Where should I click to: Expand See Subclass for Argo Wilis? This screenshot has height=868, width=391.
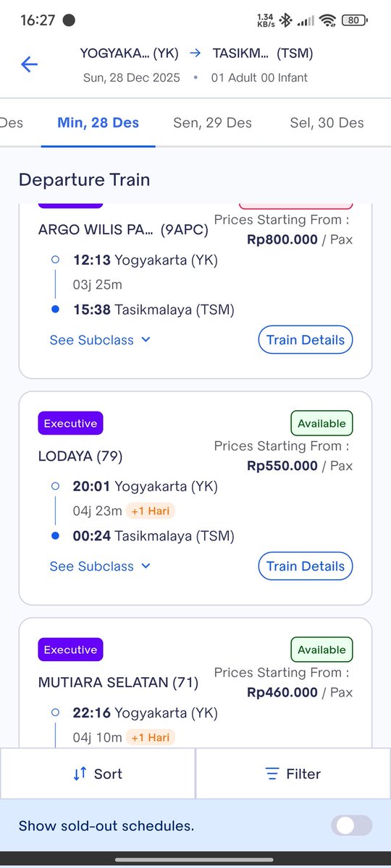pyautogui.click(x=100, y=340)
